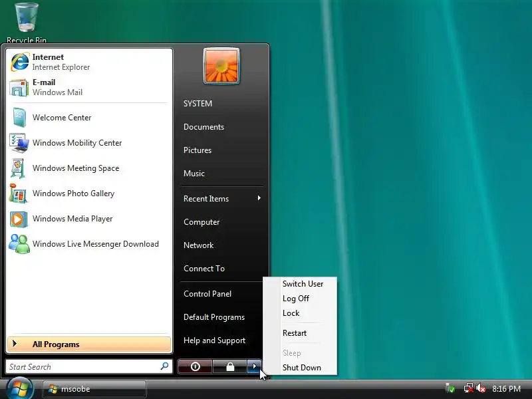The width and height of the screenshot is (532, 399).
Task: Open Default Programs entry
Action: [x=214, y=317]
